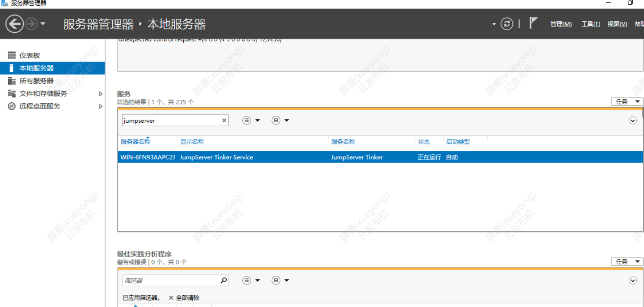Click the refresh icon in header
This screenshot has width=644, height=307.
[x=507, y=24]
